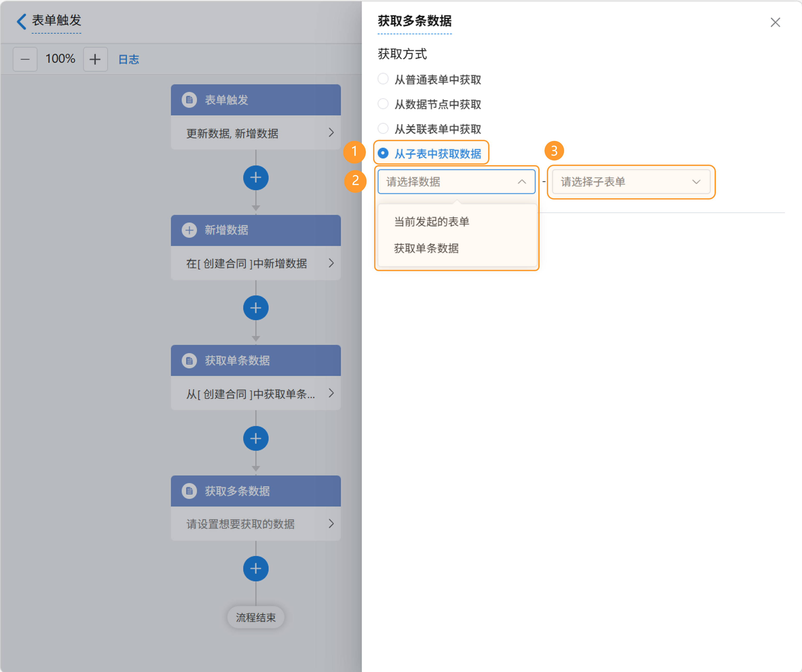
Task: Choose 获取单条数据 from dropdown list
Action: tap(426, 248)
